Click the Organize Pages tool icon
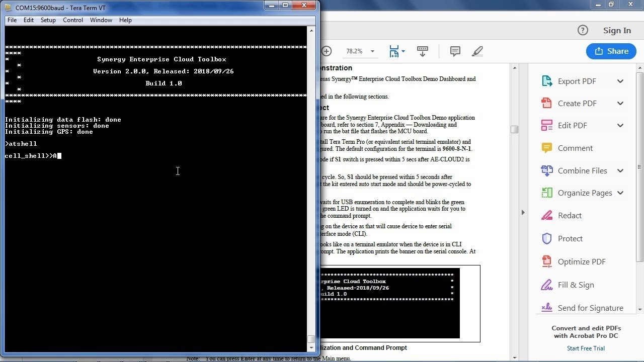 [x=547, y=193]
